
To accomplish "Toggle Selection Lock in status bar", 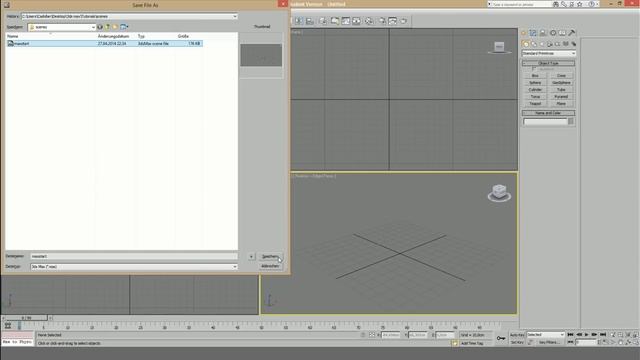I will coord(363,335).
